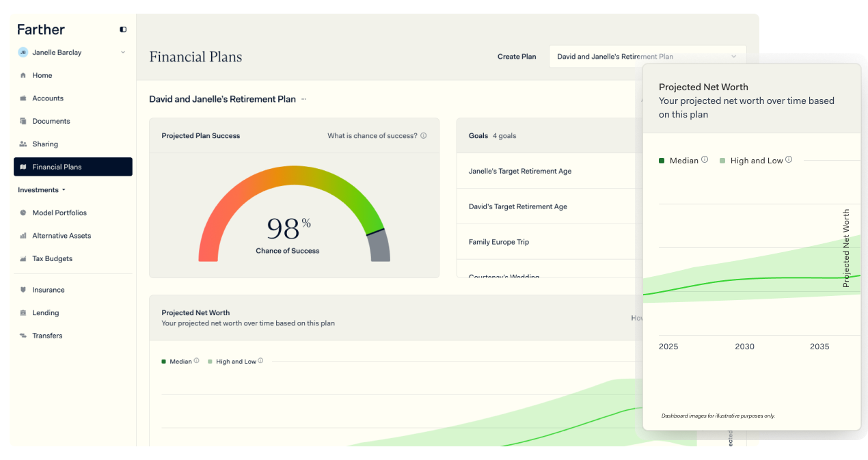
Task: Click the Model Portfolios pie icon
Action: coord(23,213)
